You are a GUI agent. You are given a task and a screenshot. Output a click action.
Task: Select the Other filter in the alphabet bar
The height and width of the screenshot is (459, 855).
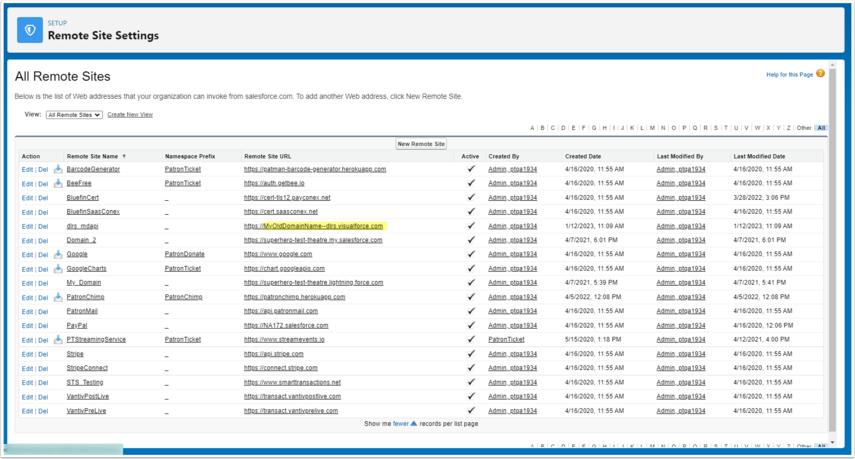tap(804, 128)
